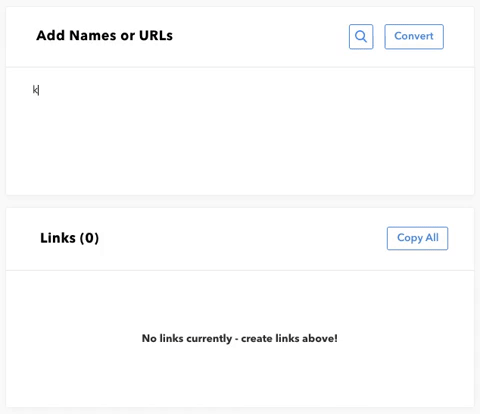480x414 pixels.
Task: Click the No links currently message
Action: 240,338
